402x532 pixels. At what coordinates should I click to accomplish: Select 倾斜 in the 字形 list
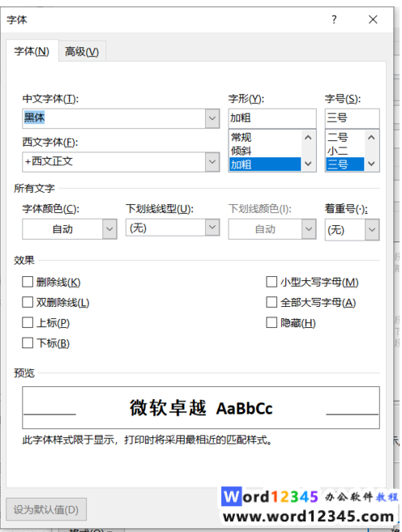(x=265, y=151)
